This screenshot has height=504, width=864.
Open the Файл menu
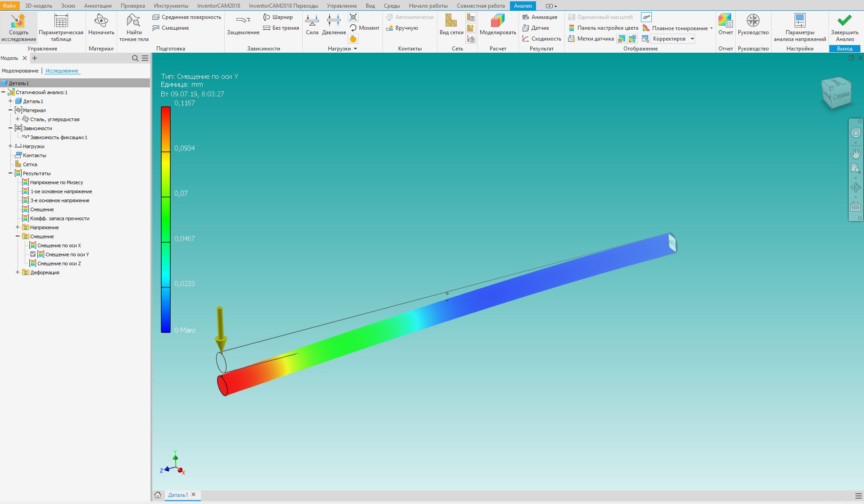click(x=9, y=6)
